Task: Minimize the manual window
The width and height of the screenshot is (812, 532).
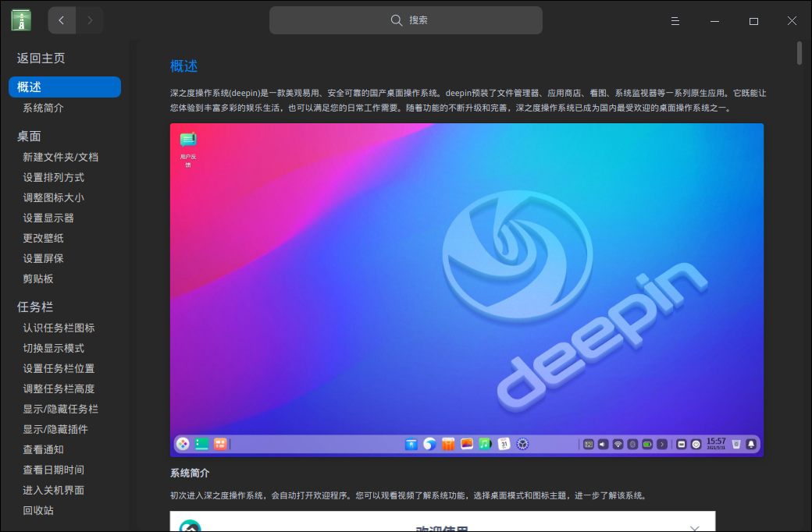Action: [714, 21]
